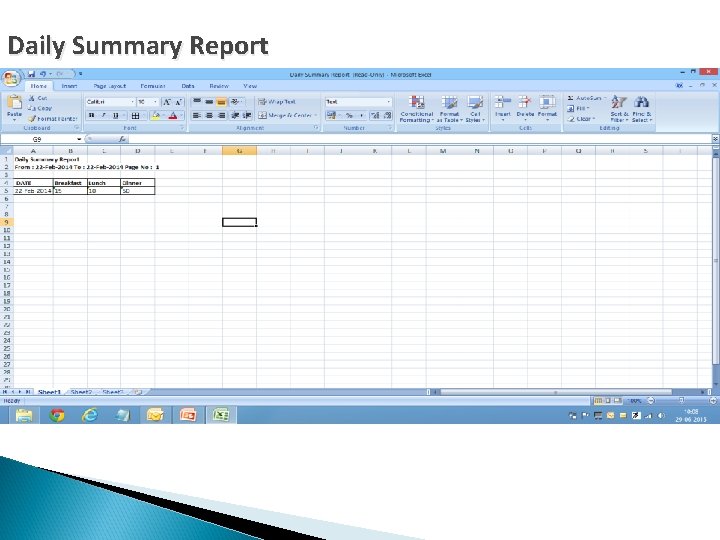Viewport: 720px width, 540px height.
Task: Switch to the Formulas tab
Action: [x=153, y=86]
